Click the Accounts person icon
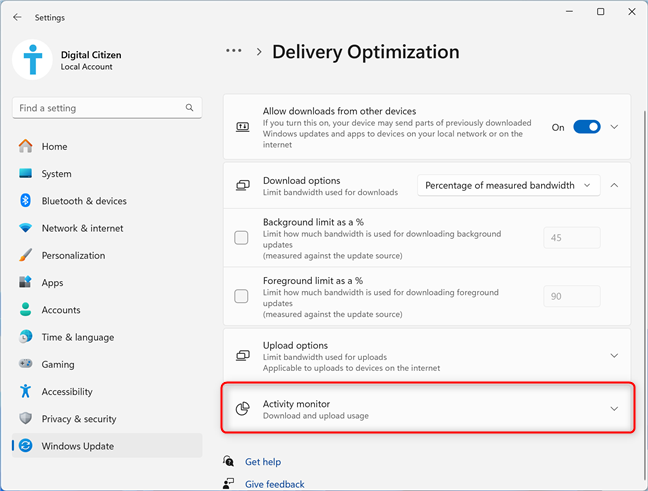Image resolution: width=648 pixels, height=491 pixels. coord(26,310)
